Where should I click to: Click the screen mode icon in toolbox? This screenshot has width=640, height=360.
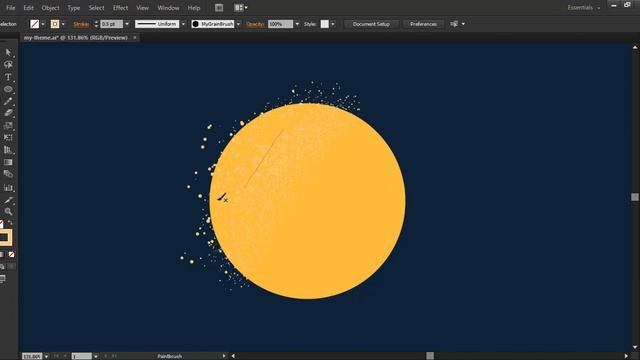point(3,279)
